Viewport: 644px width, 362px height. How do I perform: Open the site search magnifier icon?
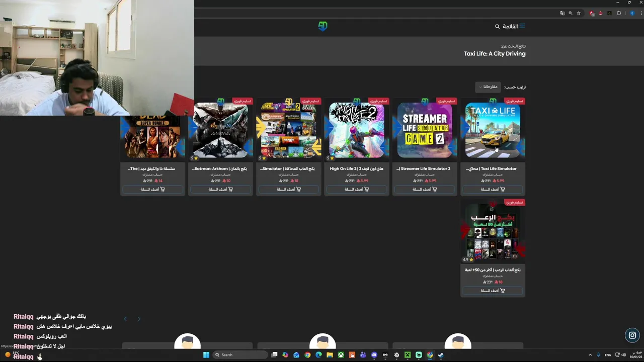pos(497,27)
